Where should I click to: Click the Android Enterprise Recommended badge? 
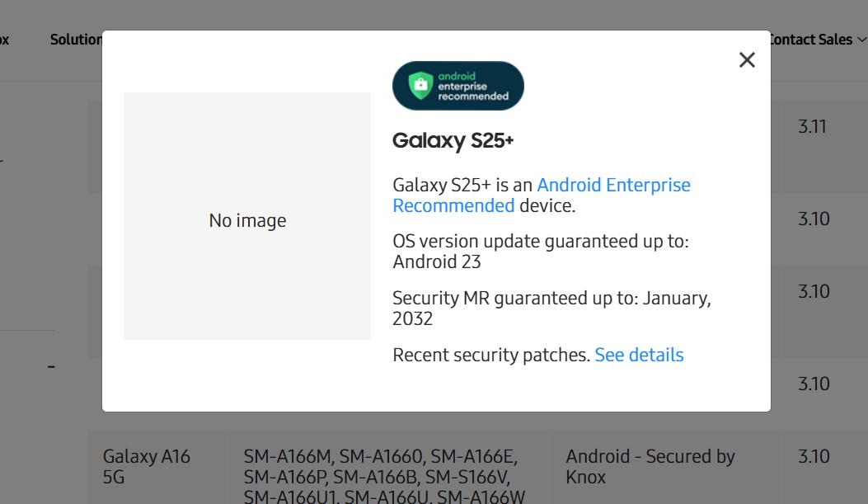coord(457,85)
